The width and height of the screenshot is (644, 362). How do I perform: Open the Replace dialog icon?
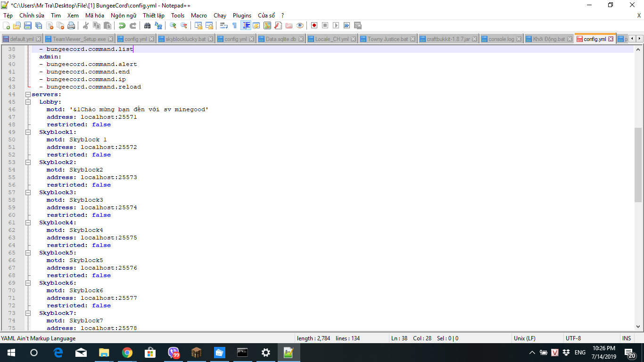click(158, 25)
